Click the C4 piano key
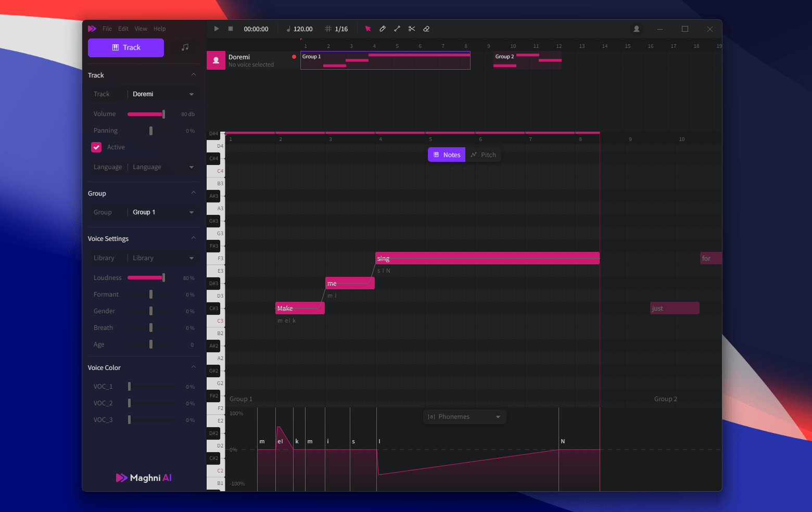Viewport: 812px width, 512px height. coord(215,171)
